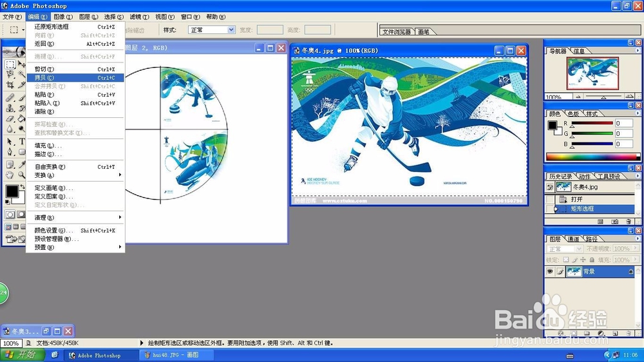Select the Hand tool
The height and width of the screenshot is (362, 644).
(x=10, y=175)
